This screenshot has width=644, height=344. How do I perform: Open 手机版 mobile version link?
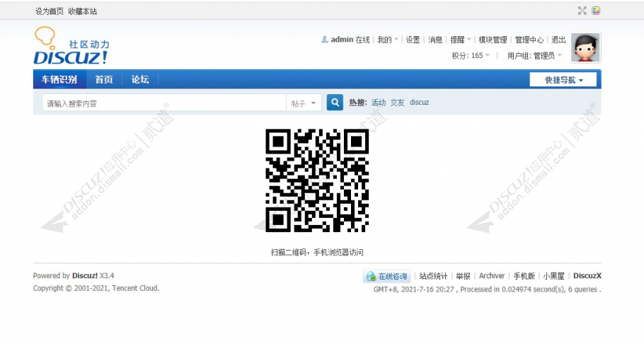(x=524, y=276)
